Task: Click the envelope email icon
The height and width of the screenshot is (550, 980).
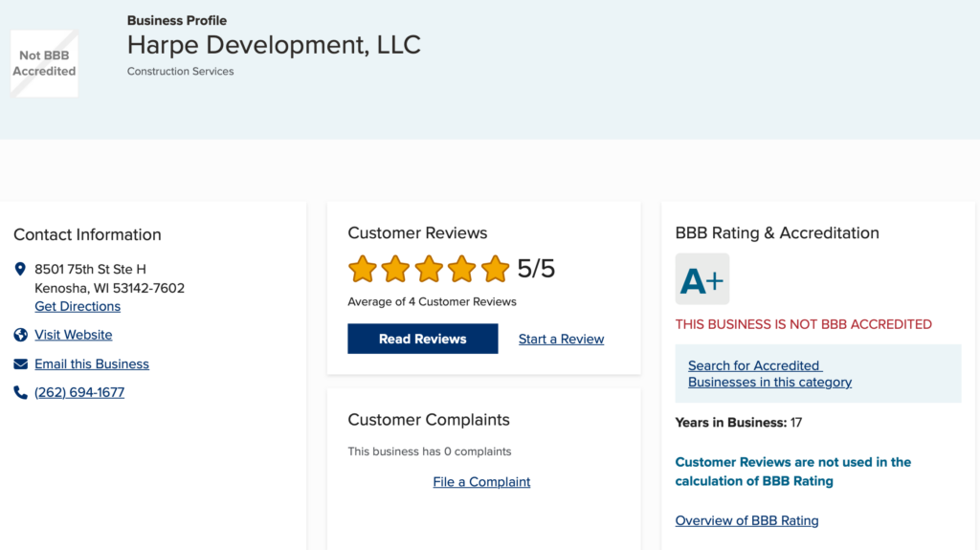Action: [x=21, y=363]
